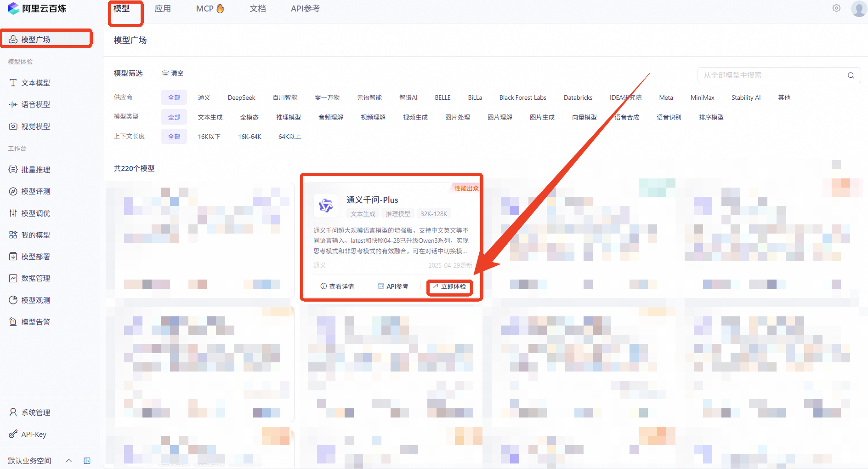Select 全部 in the 供应商 filter
Screen dimensions: 868x469
(174, 97)
